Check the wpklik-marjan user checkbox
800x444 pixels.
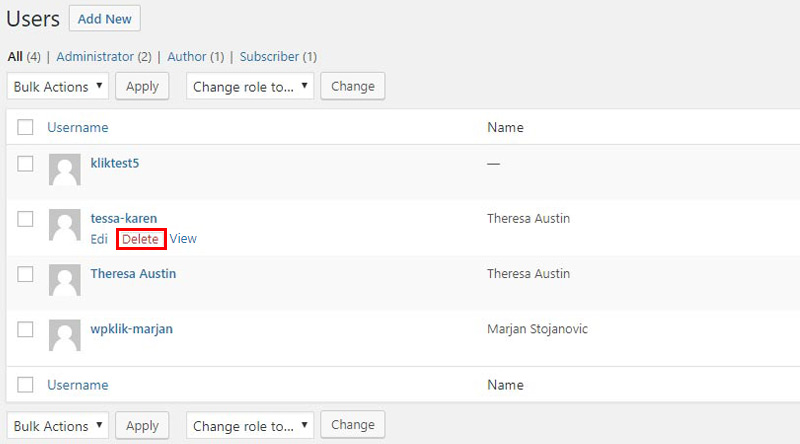tap(25, 329)
